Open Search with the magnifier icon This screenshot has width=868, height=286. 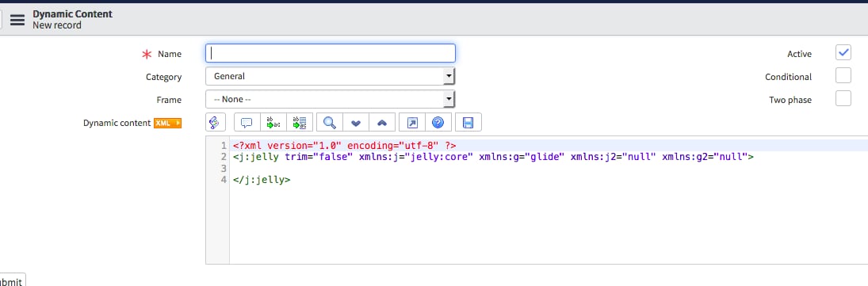(330, 123)
